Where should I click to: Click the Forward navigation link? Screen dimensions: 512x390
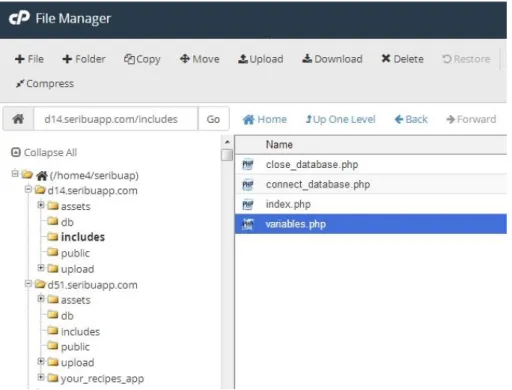coord(471,119)
